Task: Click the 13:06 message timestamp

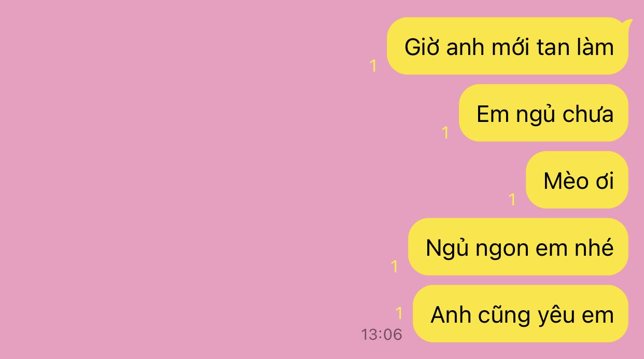Action: pos(382,335)
